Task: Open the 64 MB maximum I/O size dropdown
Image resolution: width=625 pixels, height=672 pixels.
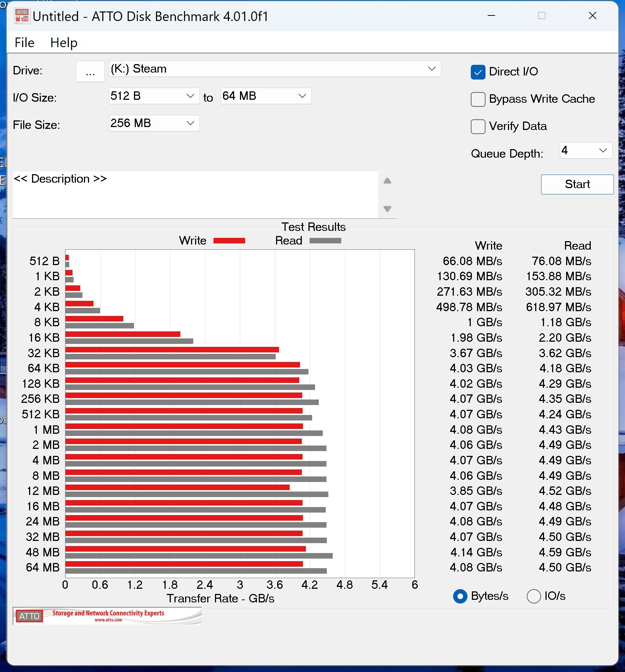Action: coord(266,96)
